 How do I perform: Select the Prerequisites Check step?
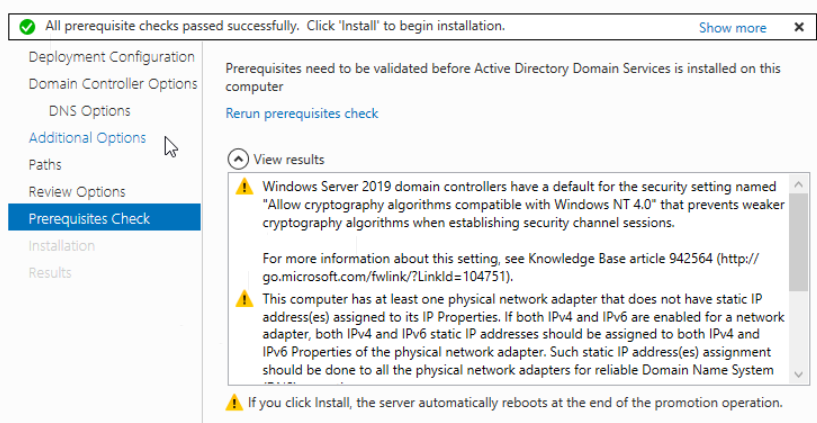[89, 219]
